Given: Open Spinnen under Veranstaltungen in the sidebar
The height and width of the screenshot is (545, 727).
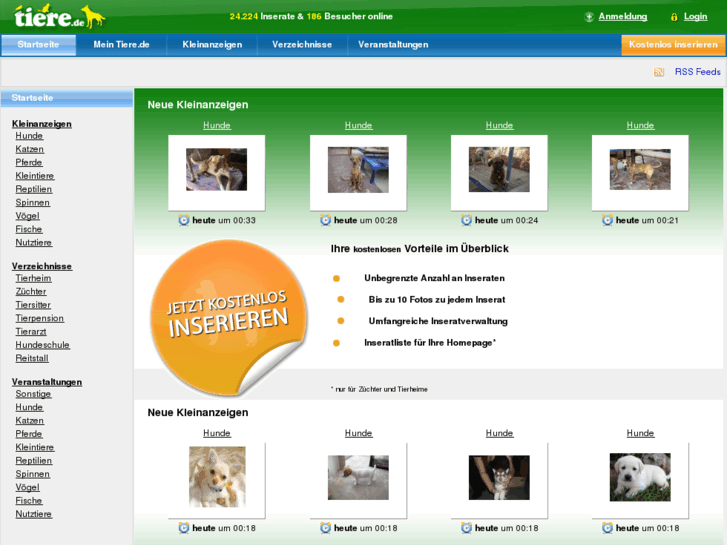Looking at the screenshot, I should click(32, 474).
